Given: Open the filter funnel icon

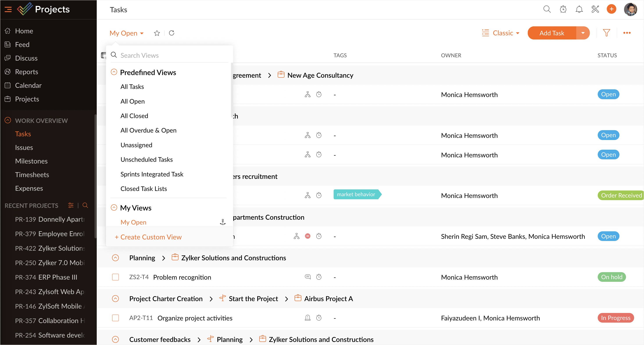Looking at the screenshot, I should pos(606,33).
